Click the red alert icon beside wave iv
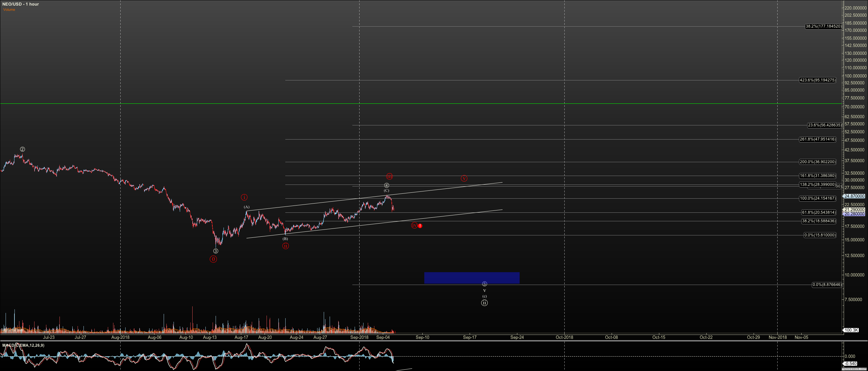 (x=420, y=226)
